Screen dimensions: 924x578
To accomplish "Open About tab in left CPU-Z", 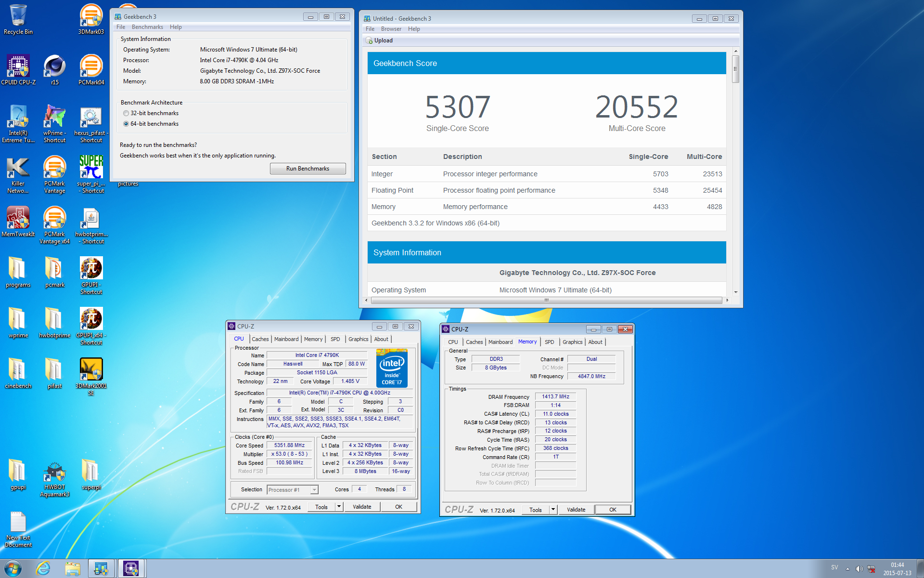I will pos(381,339).
